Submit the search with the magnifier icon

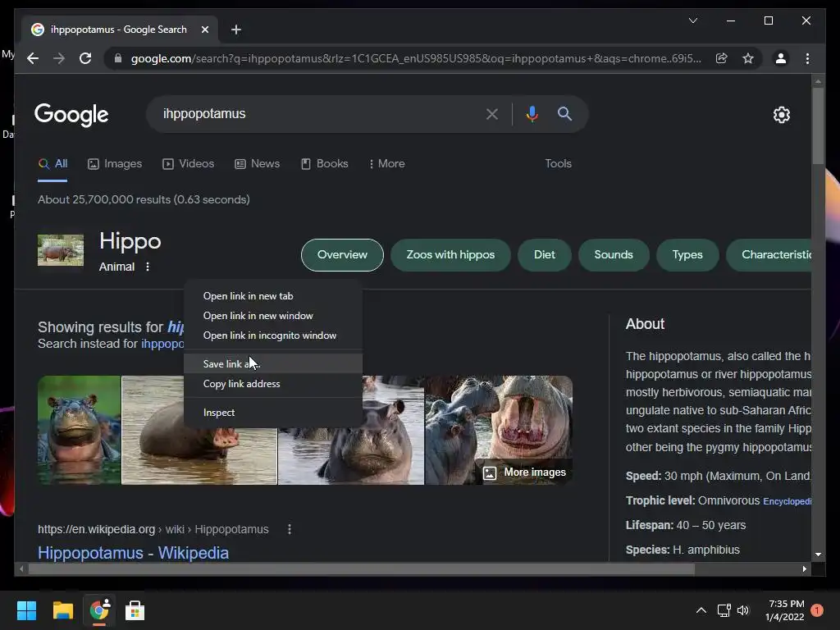(564, 113)
